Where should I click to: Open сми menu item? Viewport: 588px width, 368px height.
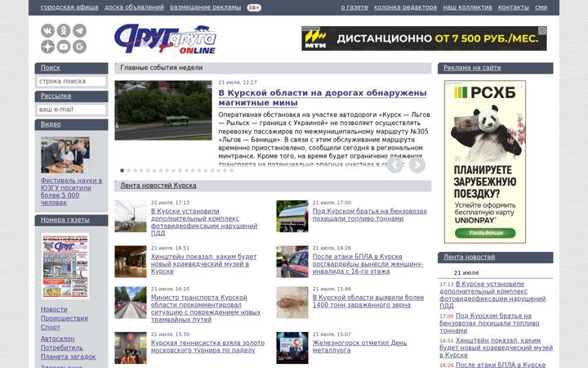click(x=541, y=7)
